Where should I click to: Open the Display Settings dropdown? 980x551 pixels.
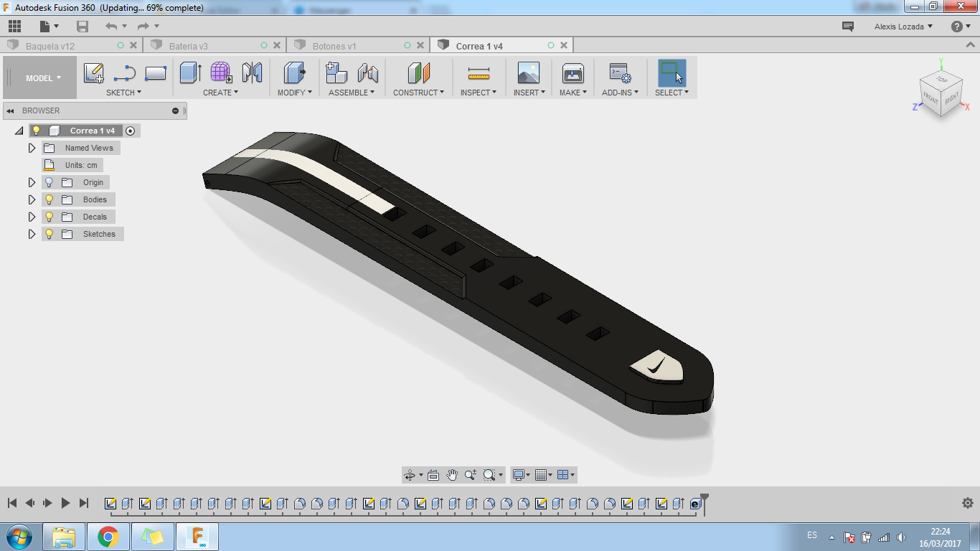pyautogui.click(x=521, y=475)
